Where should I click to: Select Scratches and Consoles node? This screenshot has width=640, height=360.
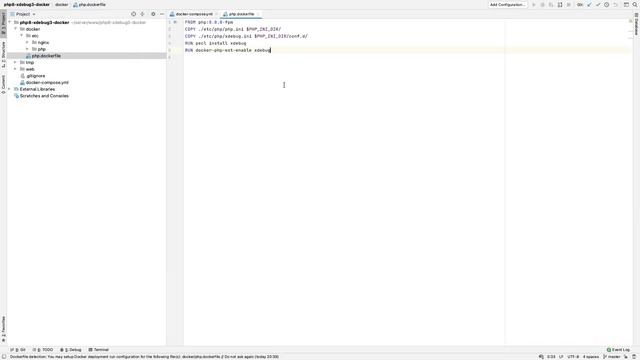(44, 96)
